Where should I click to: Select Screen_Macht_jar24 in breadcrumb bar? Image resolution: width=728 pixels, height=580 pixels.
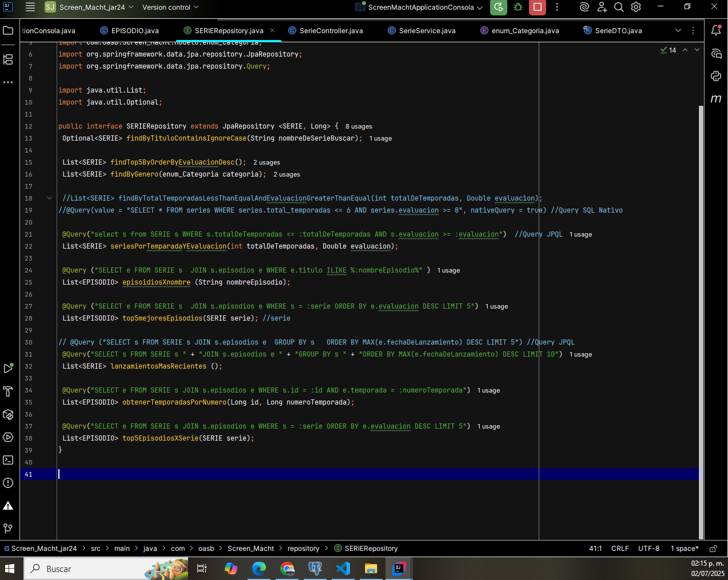click(41, 549)
